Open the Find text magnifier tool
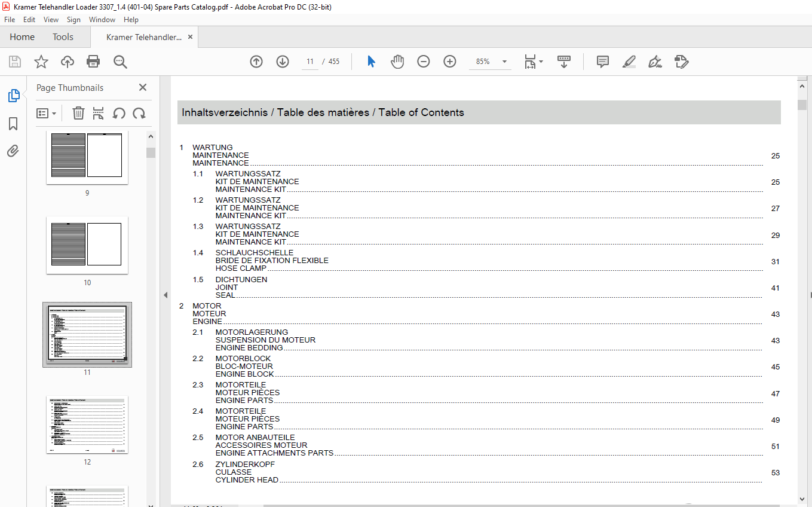 (120, 62)
